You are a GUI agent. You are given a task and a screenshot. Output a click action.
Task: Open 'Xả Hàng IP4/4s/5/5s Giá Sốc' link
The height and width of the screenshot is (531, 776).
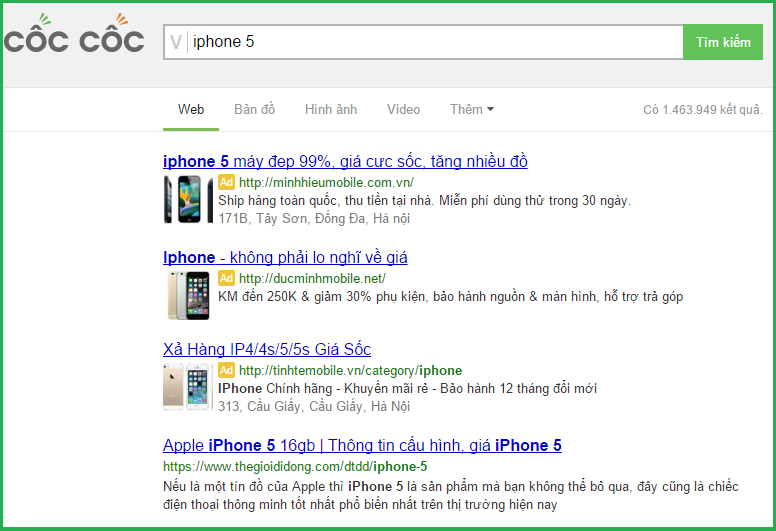click(x=267, y=349)
